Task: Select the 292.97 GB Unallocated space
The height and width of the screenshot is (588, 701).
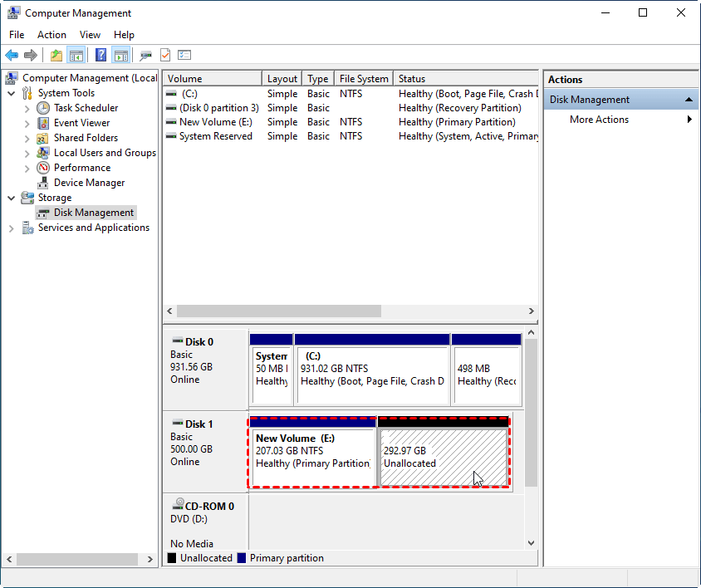Action: coord(444,452)
